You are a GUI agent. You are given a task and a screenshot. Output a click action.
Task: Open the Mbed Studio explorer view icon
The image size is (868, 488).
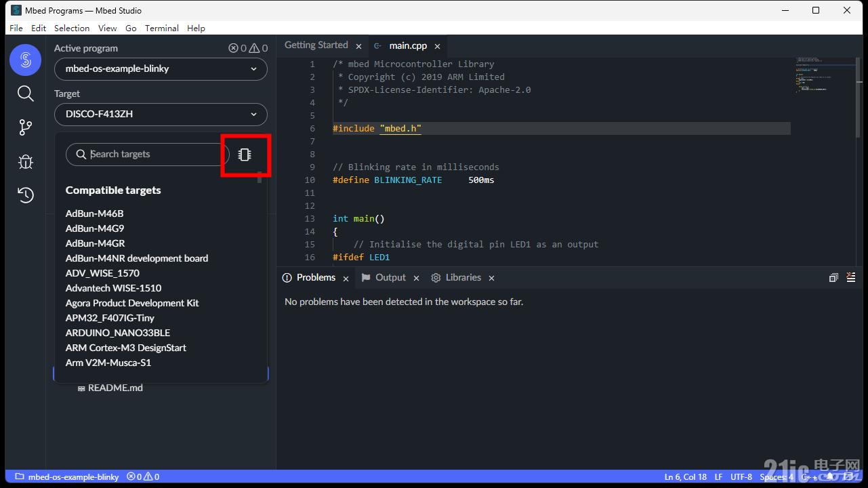tap(25, 60)
